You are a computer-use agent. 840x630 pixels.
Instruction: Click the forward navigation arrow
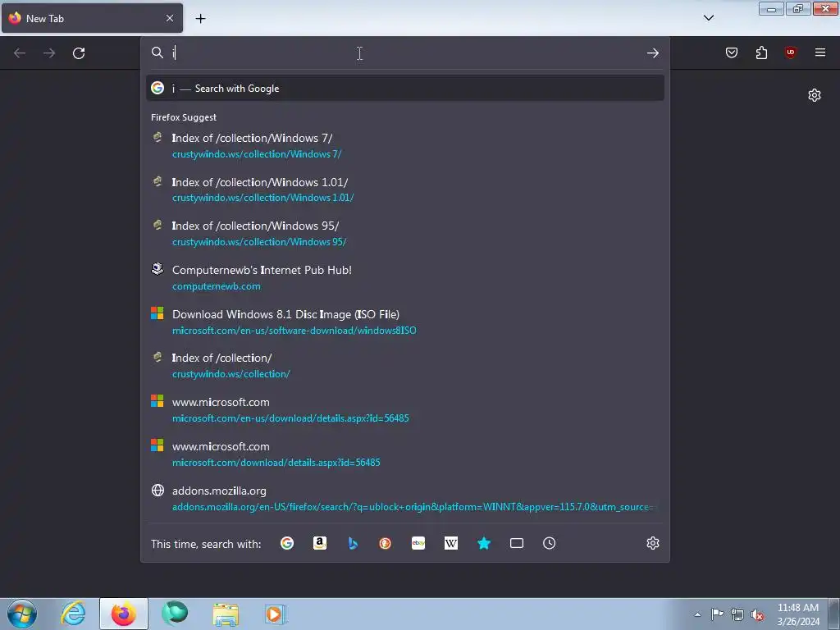49,53
